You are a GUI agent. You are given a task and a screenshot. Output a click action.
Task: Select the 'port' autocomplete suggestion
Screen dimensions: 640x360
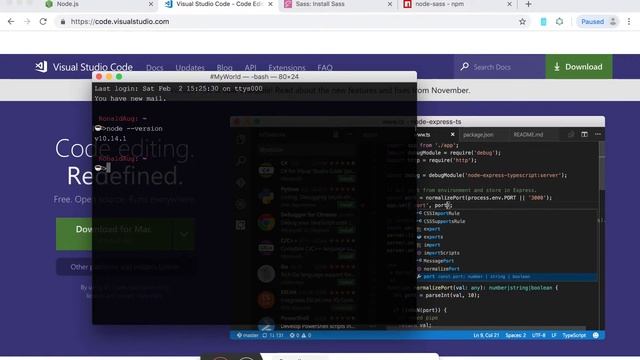pos(506,277)
